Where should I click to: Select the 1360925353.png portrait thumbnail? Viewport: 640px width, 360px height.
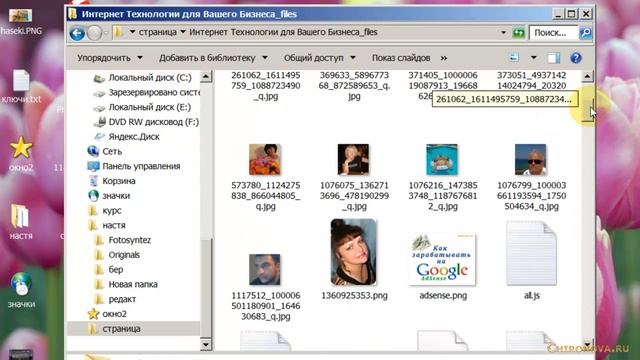point(353,252)
